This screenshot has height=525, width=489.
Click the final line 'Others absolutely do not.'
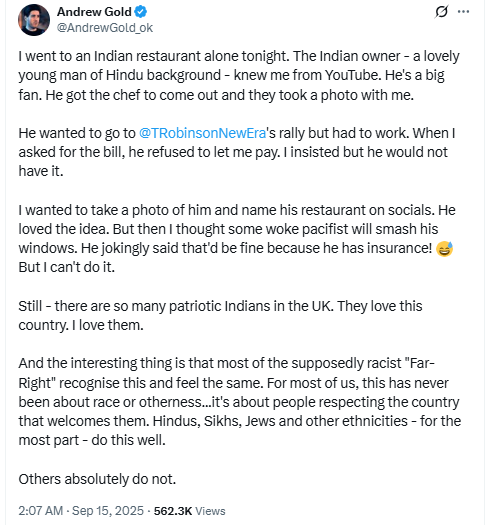click(x=97, y=479)
